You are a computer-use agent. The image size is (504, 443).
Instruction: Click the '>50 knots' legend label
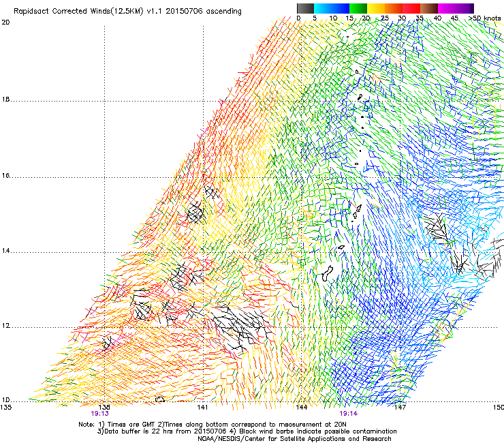(485, 18)
